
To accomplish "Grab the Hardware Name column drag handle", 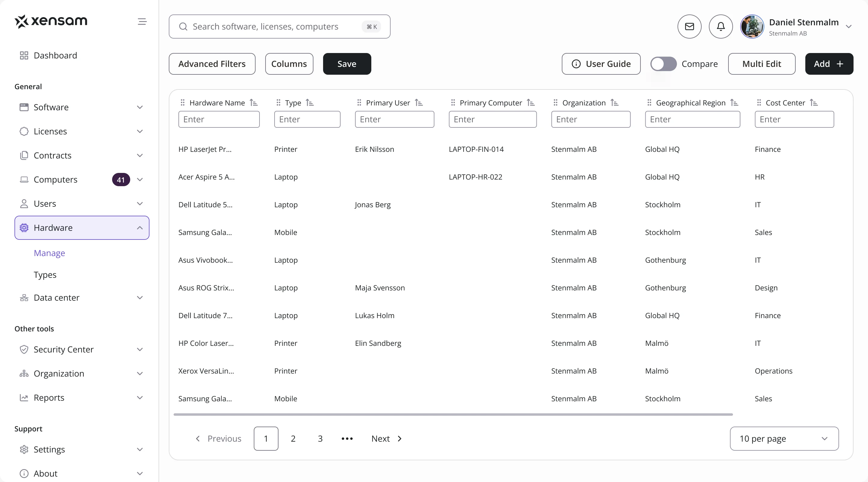I will [183, 103].
